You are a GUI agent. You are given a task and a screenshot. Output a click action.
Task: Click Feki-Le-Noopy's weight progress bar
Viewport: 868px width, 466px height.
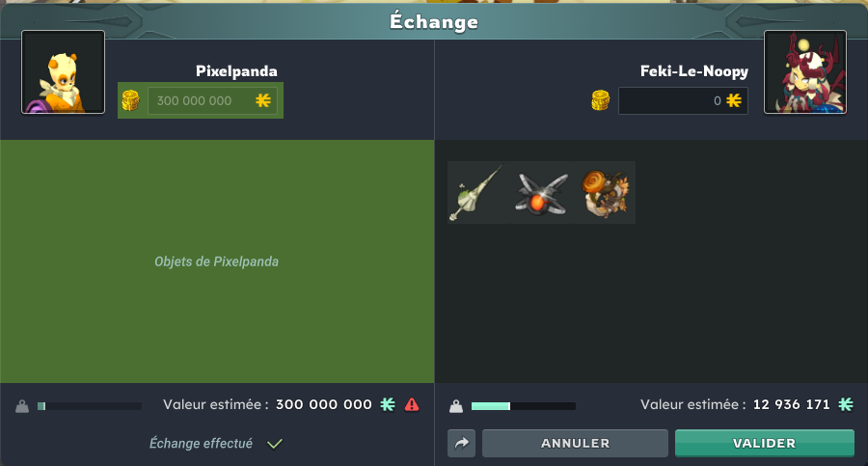(x=523, y=406)
